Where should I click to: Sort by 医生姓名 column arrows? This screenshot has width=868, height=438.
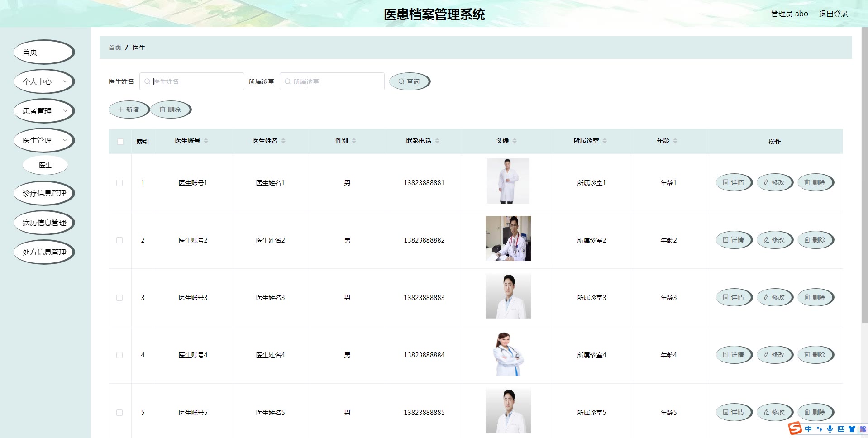(x=283, y=141)
